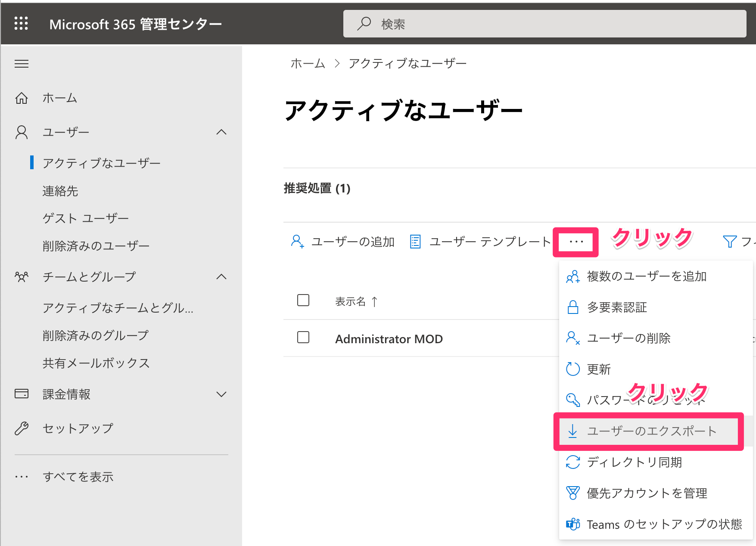Click the ユーザー テンプレート list icon
The width and height of the screenshot is (756, 546).
415,242
